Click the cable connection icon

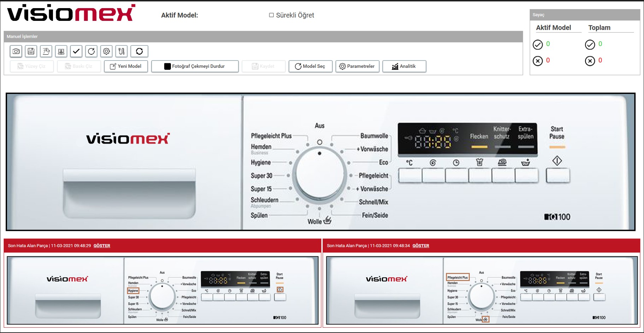click(x=121, y=51)
